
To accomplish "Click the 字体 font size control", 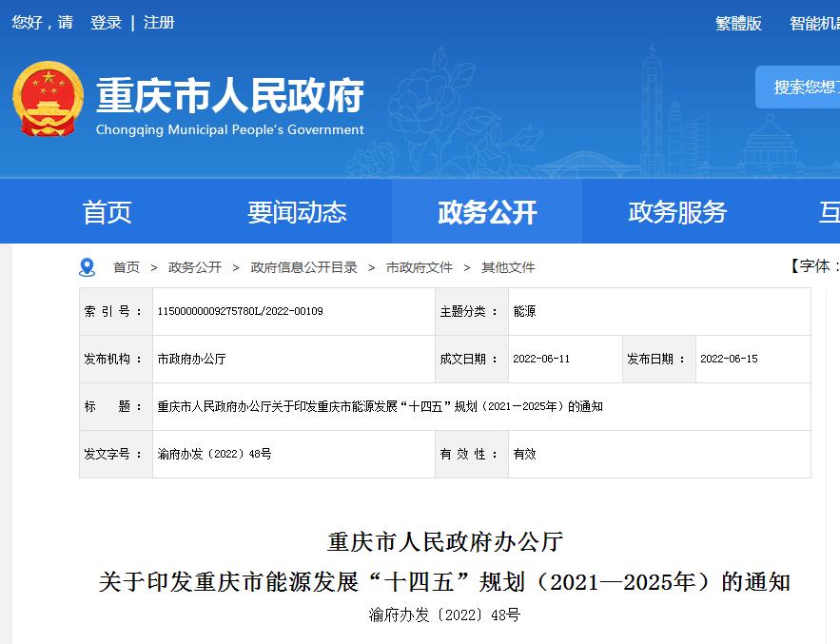I will click(811, 265).
